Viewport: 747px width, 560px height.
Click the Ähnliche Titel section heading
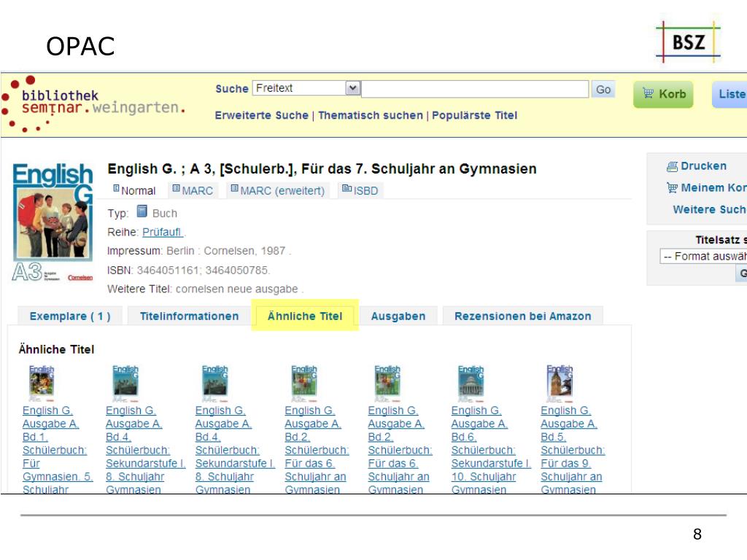[x=56, y=349]
